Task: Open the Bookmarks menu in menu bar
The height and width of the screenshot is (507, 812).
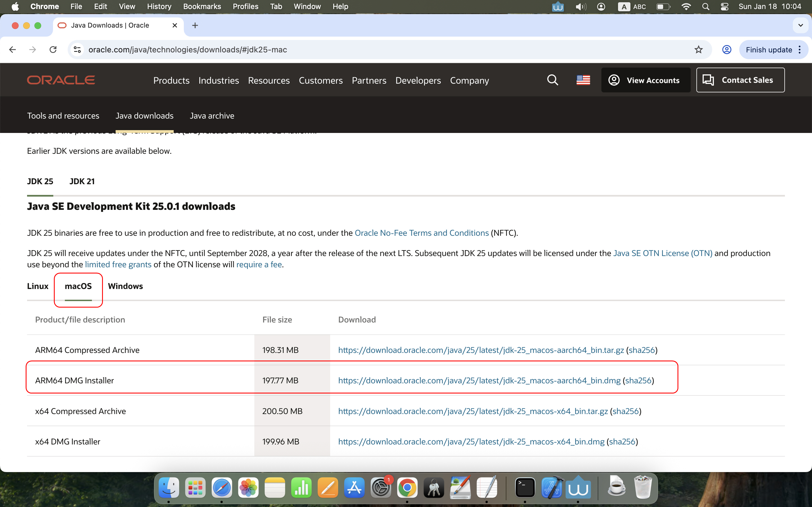Action: (x=202, y=6)
